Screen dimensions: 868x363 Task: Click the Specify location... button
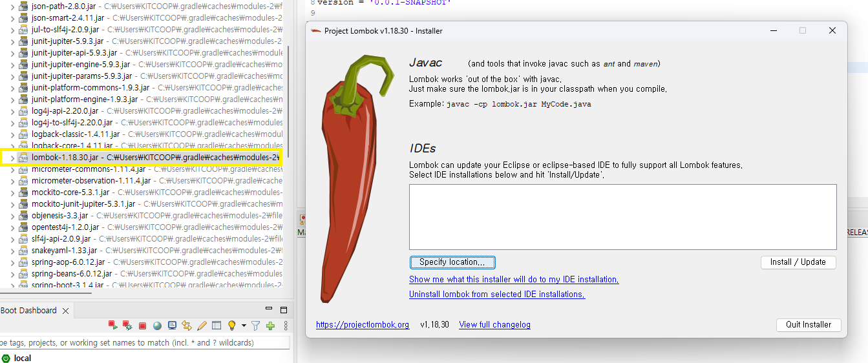[x=452, y=262]
